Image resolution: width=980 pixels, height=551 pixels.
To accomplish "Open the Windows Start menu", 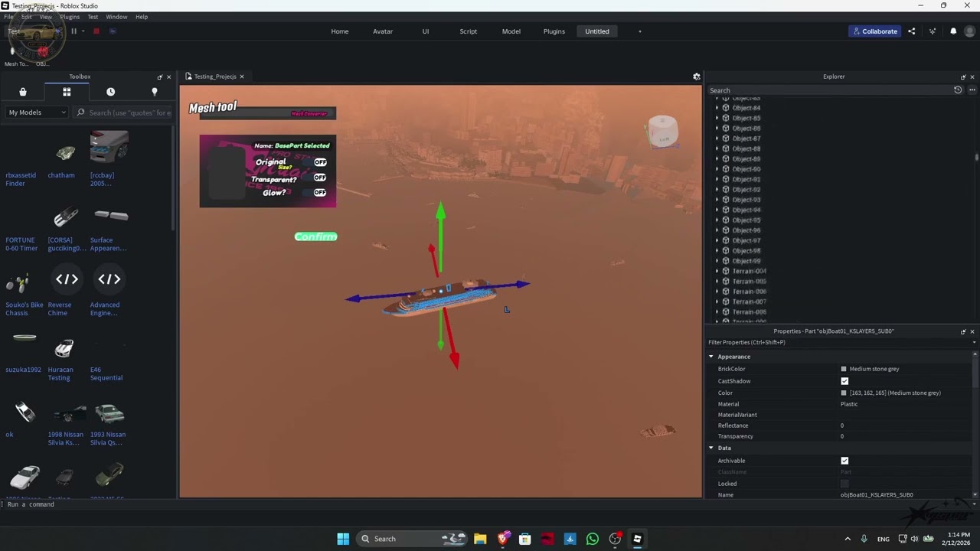I will click(343, 539).
